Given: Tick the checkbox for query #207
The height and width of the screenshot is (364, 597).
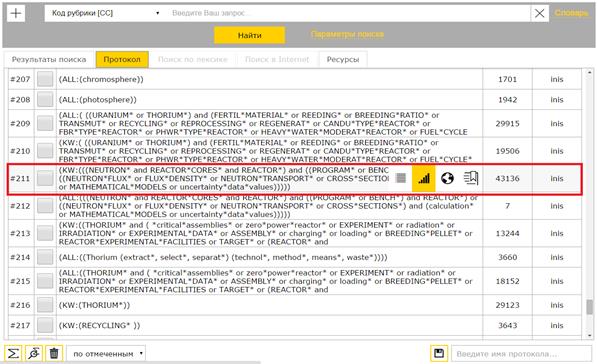Looking at the screenshot, I should 45,79.
